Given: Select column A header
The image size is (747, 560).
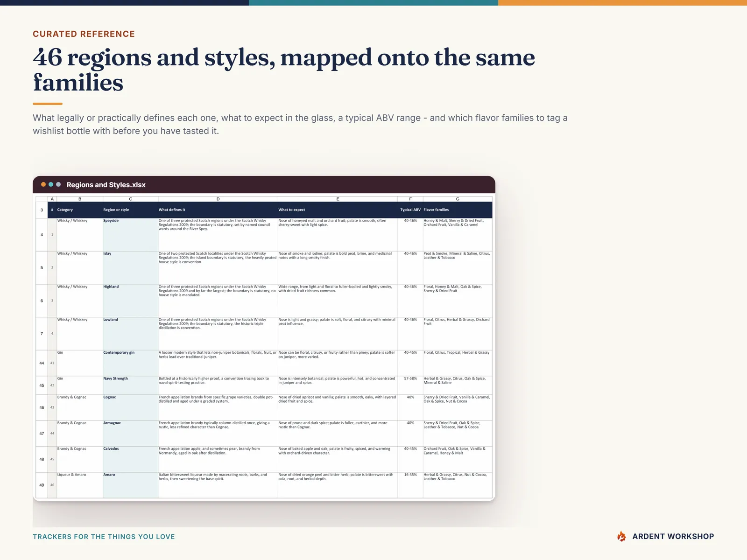Looking at the screenshot, I should pos(52,199).
